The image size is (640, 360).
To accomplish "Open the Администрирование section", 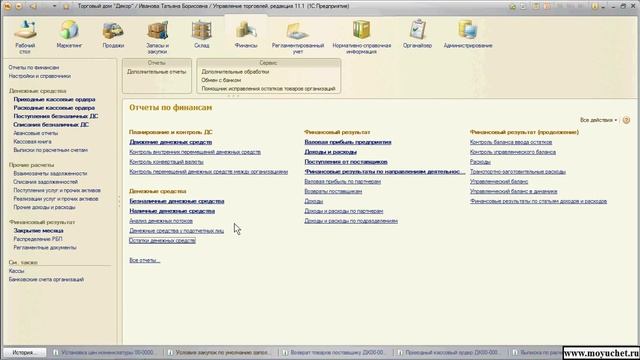I will click(x=468, y=34).
